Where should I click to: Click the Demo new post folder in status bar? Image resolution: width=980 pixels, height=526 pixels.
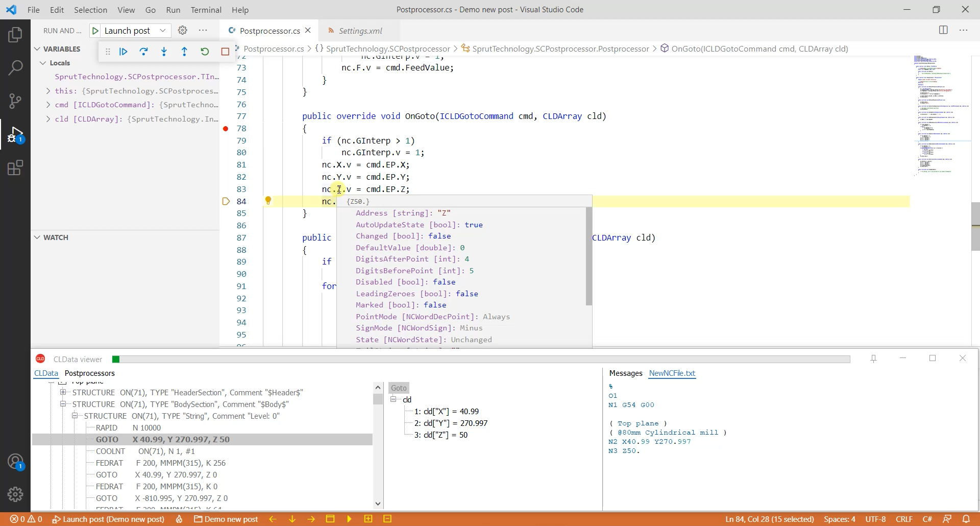[226, 519]
